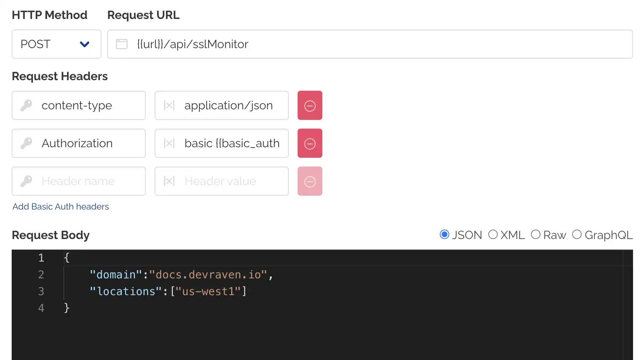Click the disabled remove button in empty header row
Image resolution: width=644 pixels, height=360 pixels.
(x=310, y=181)
